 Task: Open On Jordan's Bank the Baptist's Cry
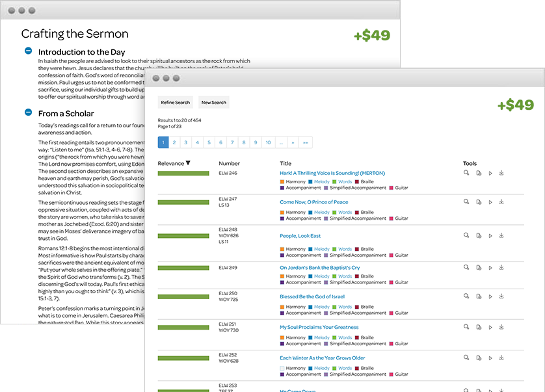tap(320, 268)
